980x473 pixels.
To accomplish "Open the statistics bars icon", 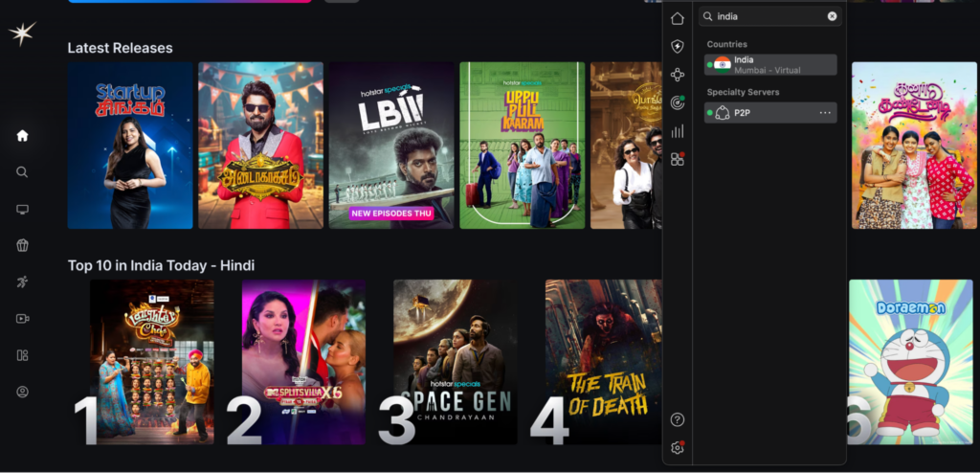I will tap(677, 131).
